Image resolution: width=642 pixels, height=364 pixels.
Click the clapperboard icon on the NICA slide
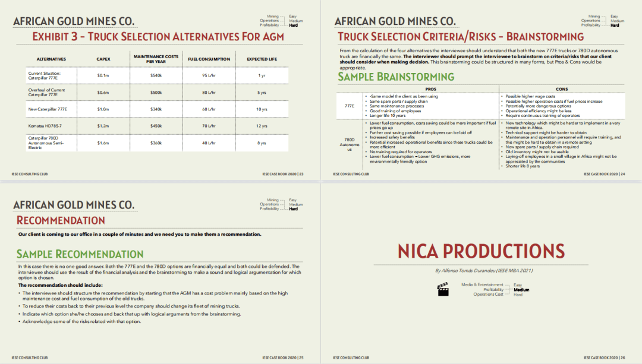pos(442,290)
